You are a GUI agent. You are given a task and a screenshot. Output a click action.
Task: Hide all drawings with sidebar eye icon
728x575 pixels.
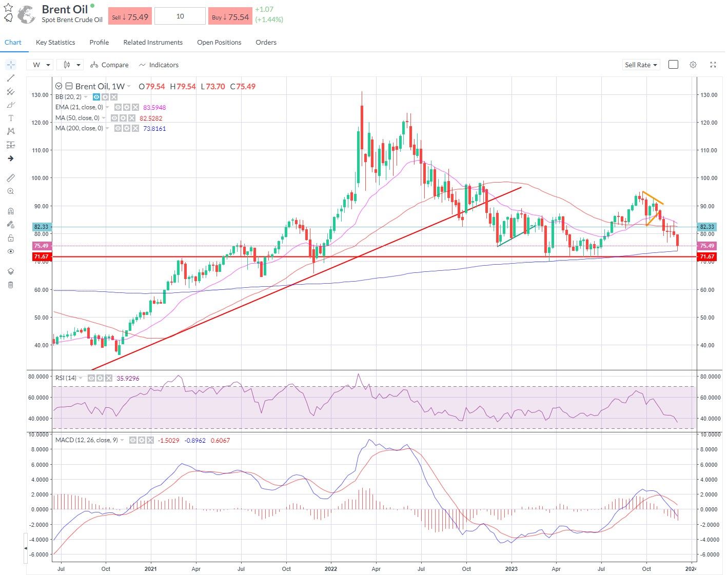click(11, 251)
